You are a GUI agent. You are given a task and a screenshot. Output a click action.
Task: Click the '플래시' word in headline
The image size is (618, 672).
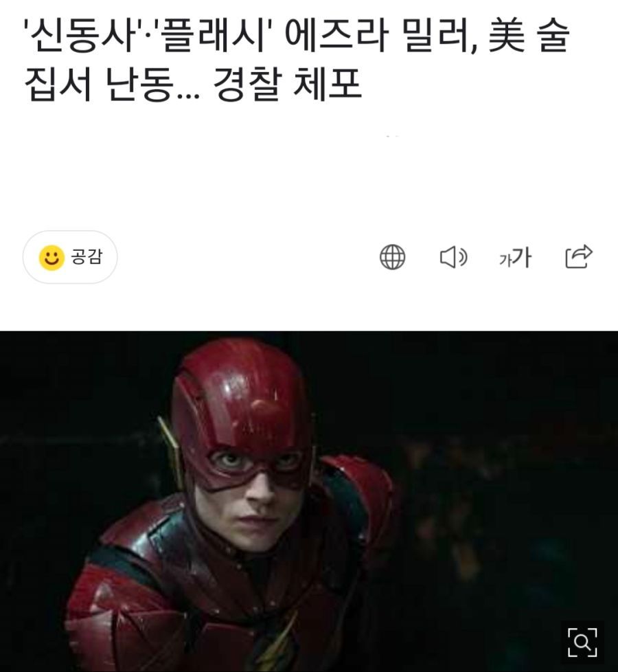212,36
